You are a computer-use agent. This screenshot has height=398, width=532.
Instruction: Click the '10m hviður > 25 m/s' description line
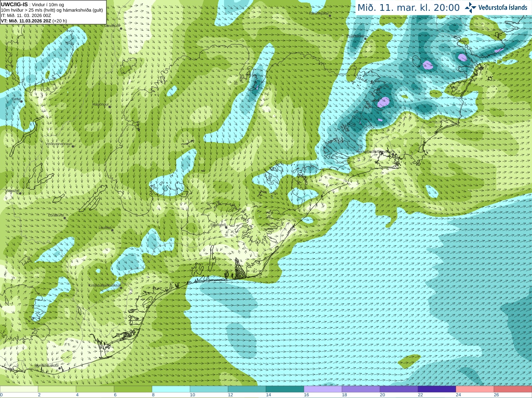point(52,10)
